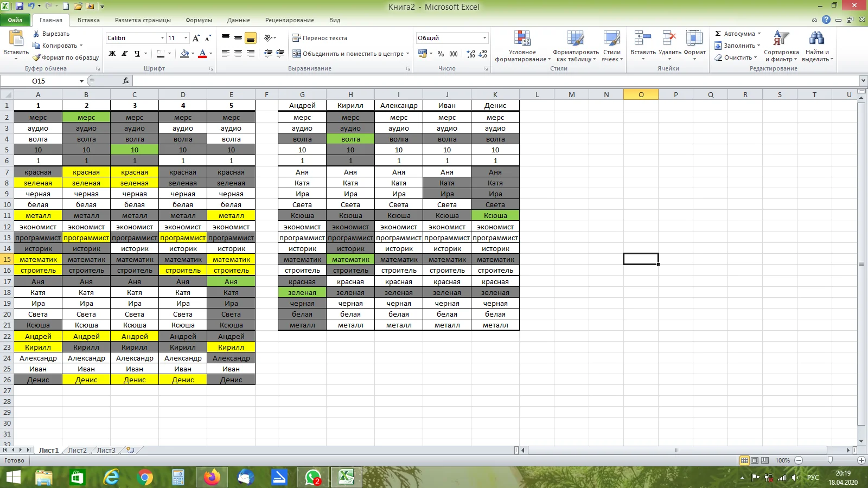Viewport: 868px width, 488px height.
Task: Switch to the Формулы tab
Action: (x=199, y=20)
